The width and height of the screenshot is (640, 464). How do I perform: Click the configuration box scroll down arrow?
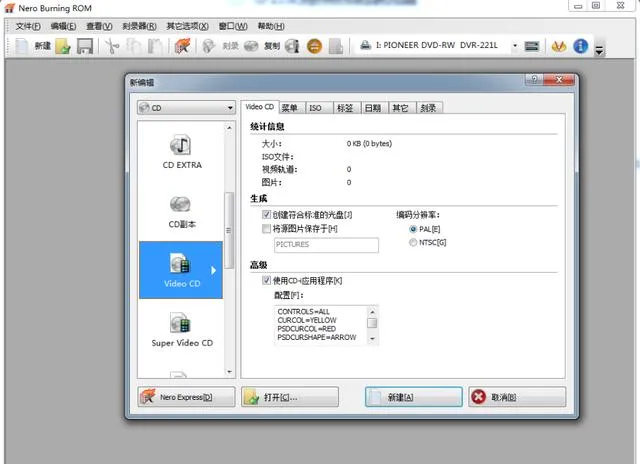[x=372, y=339]
